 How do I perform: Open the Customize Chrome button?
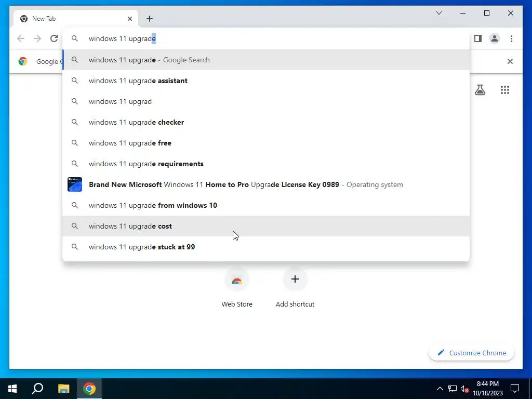click(472, 353)
